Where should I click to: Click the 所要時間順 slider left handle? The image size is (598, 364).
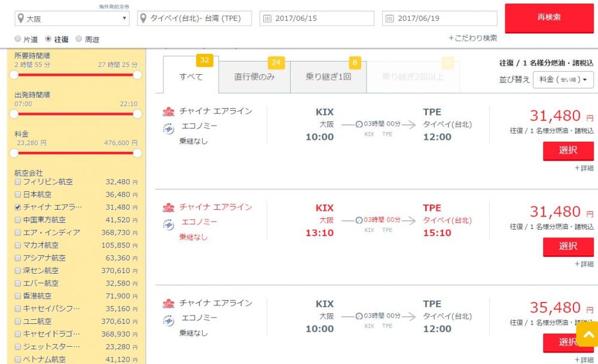[x=14, y=75]
